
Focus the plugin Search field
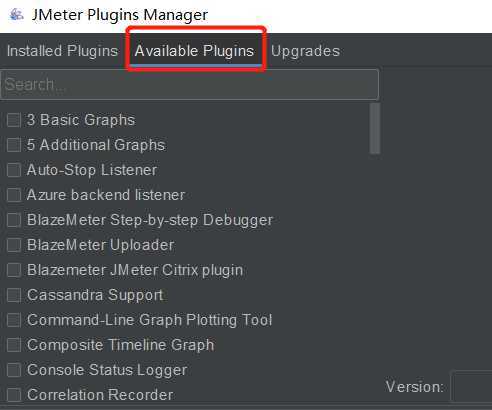tap(190, 84)
